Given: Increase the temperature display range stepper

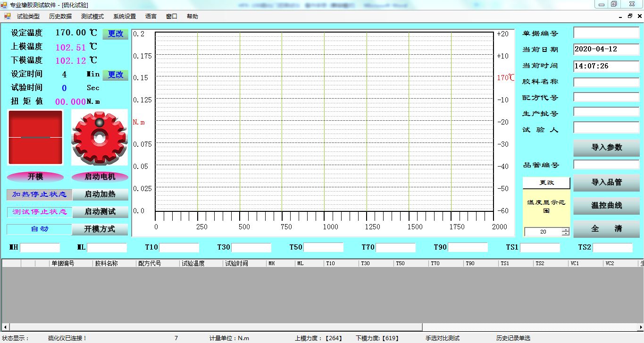Looking at the screenshot, I should point(565,230).
